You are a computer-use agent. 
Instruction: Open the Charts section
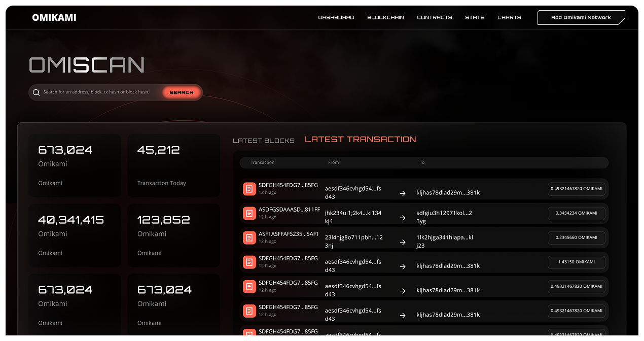(x=509, y=18)
